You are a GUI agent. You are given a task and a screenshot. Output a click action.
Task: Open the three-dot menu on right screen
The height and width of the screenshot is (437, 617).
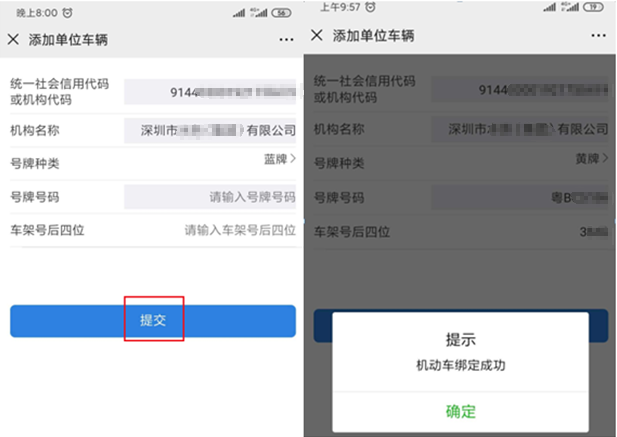[x=598, y=36]
